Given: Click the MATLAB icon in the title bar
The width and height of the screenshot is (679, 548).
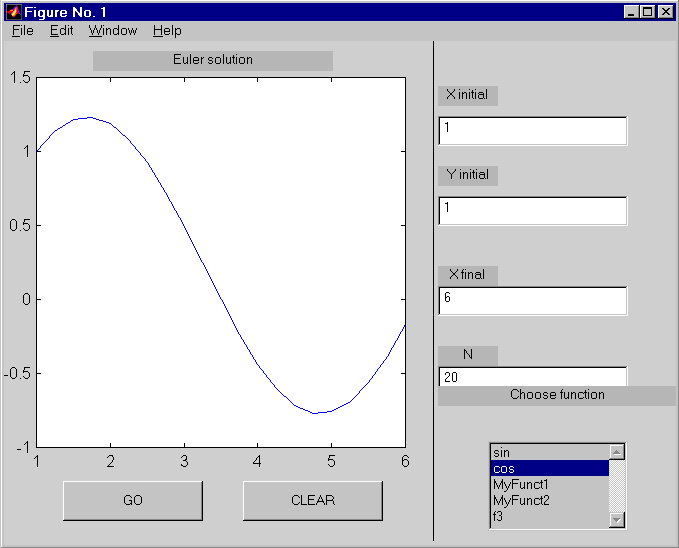Looking at the screenshot, I should click(x=14, y=12).
